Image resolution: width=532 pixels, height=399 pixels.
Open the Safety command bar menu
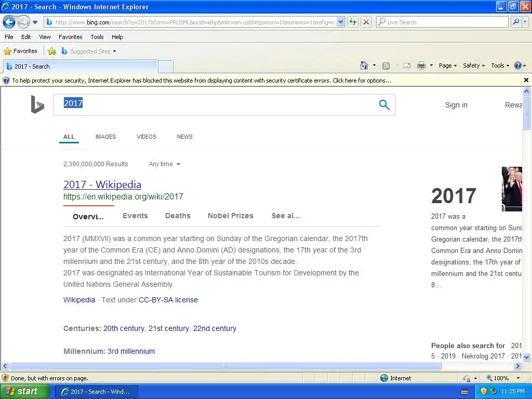coord(474,65)
